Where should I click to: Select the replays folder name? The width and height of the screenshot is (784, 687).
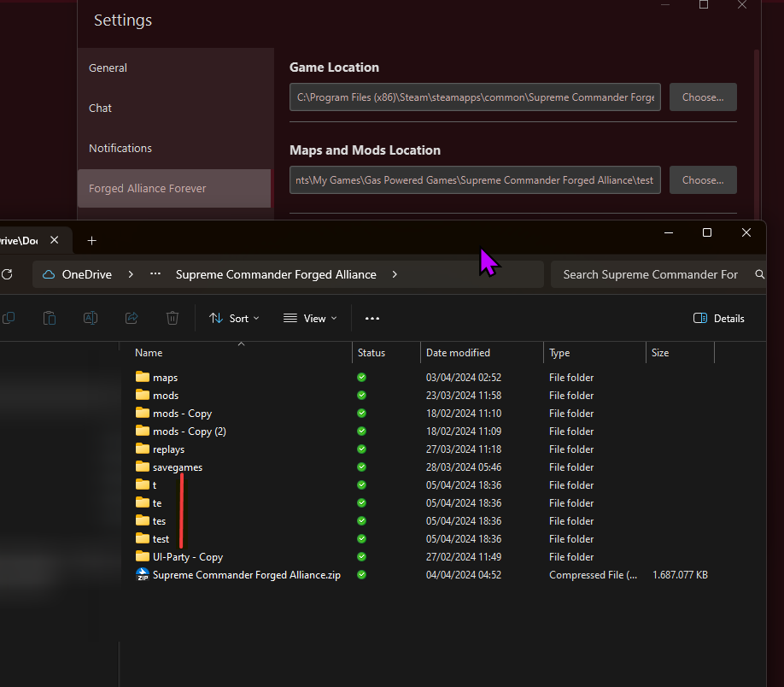coord(168,449)
